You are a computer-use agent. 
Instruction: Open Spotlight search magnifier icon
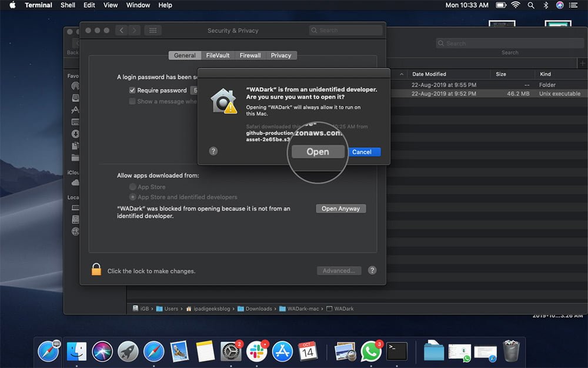point(531,5)
